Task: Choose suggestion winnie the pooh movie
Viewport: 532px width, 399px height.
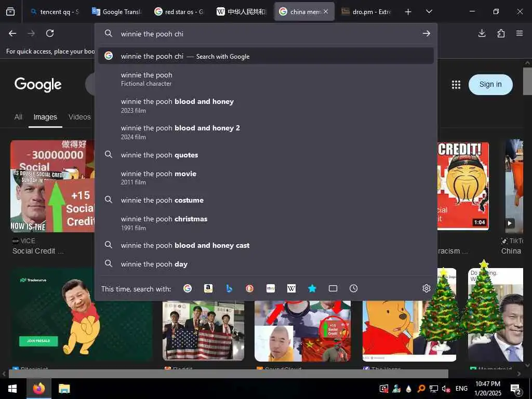Action: coord(265,178)
